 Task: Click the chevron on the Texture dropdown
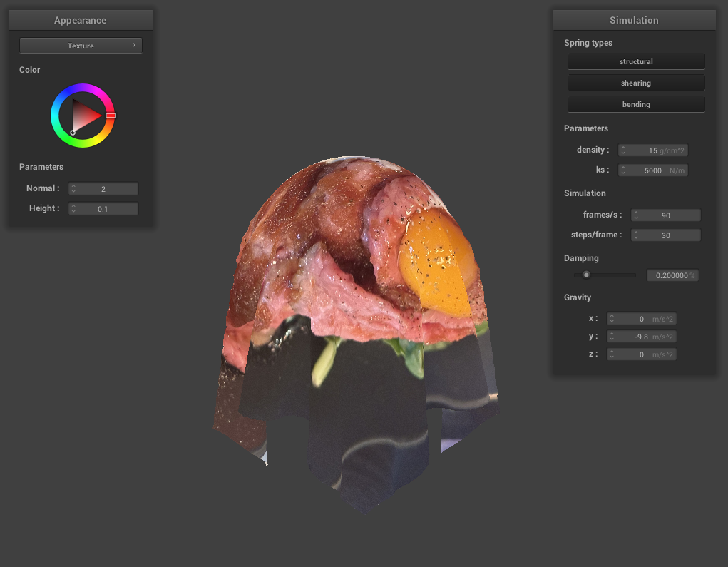134,45
